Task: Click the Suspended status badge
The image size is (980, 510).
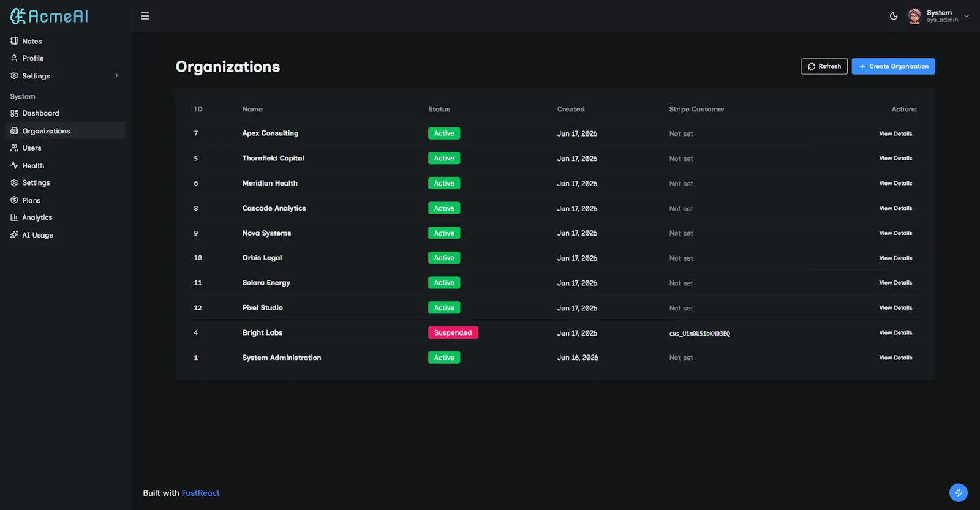Action: (x=453, y=332)
